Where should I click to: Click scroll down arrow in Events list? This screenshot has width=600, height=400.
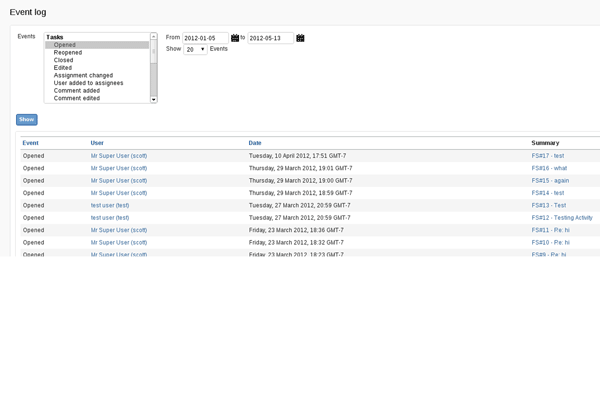pyautogui.click(x=154, y=99)
